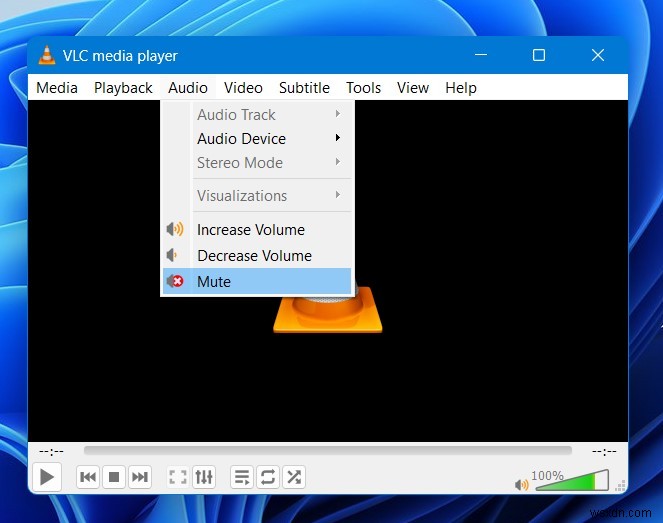The image size is (663, 523).
Task: Click the remaining time label at right
Action: tap(604, 452)
